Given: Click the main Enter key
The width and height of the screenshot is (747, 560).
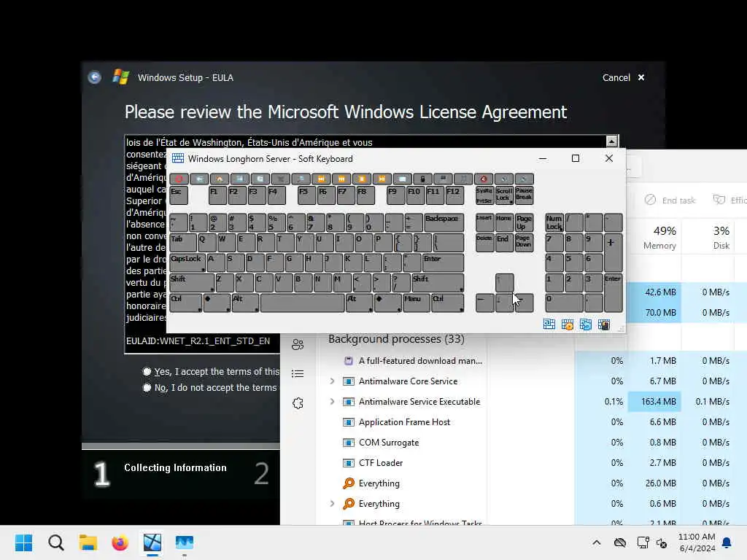Looking at the screenshot, I should 443,262.
